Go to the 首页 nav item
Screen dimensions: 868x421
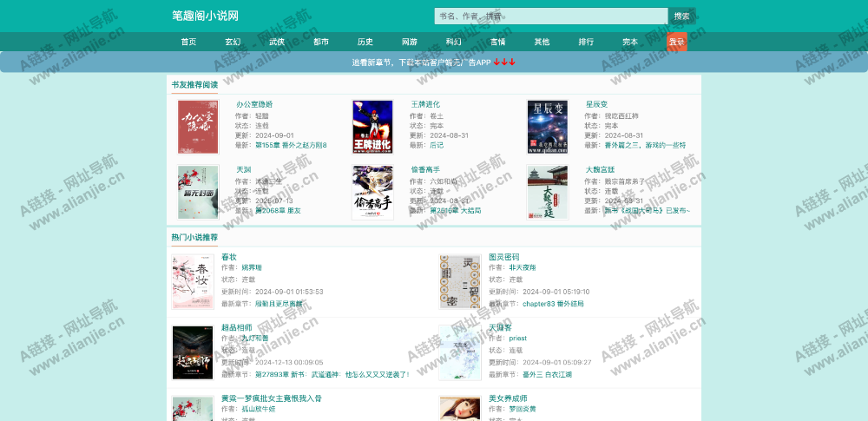(x=188, y=42)
